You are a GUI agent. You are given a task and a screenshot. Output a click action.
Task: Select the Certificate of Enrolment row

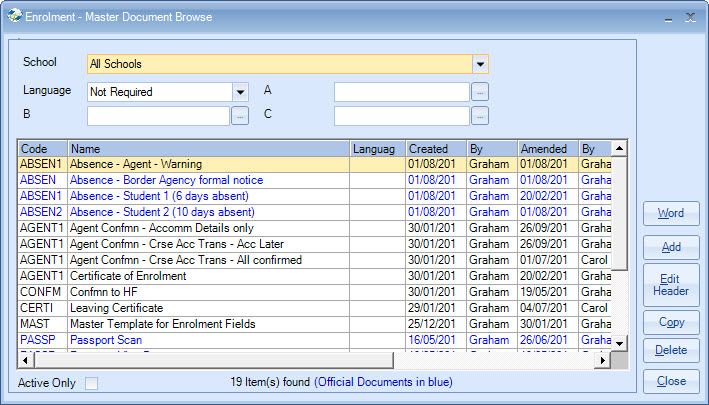point(315,276)
